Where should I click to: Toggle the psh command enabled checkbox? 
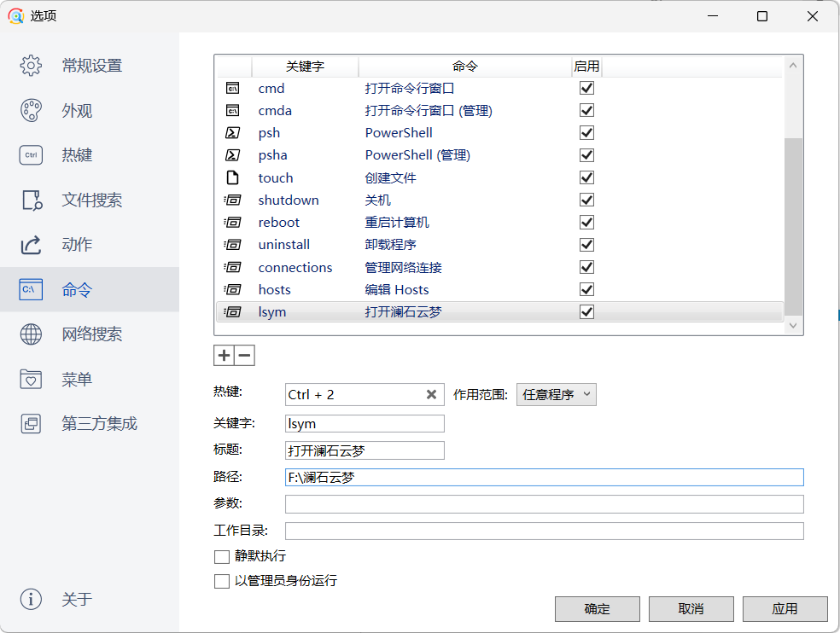point(586,132)
